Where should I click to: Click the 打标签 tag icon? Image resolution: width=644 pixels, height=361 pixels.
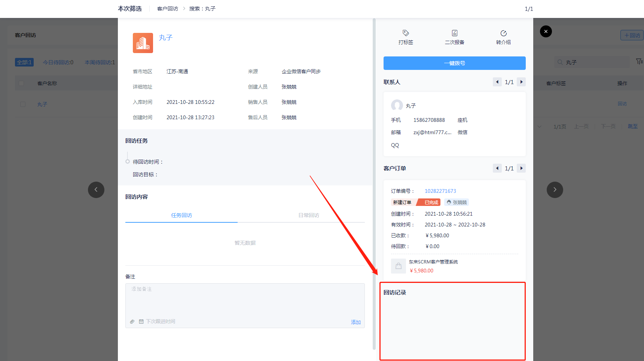pos(406,33)
